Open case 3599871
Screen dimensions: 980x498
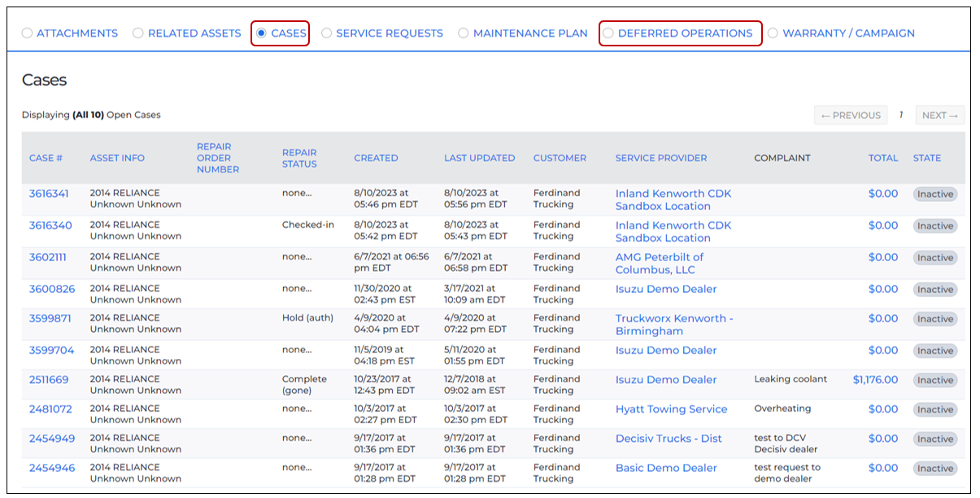click(x=50, y=318)
